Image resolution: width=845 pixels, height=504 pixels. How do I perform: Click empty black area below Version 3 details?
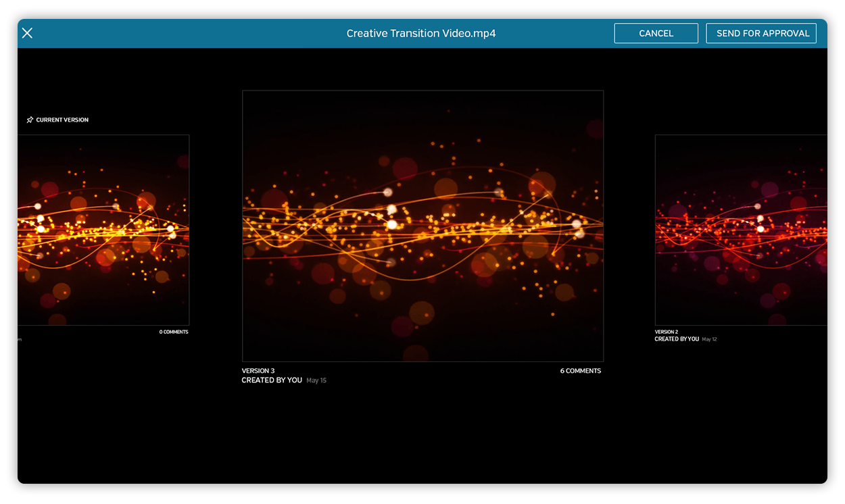pyautogui.click(x=422, y=439)
